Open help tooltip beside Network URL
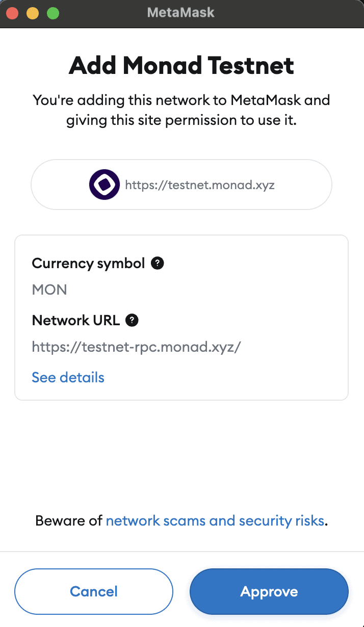Viewport: 364px width, 627px height. click(133, 320)
